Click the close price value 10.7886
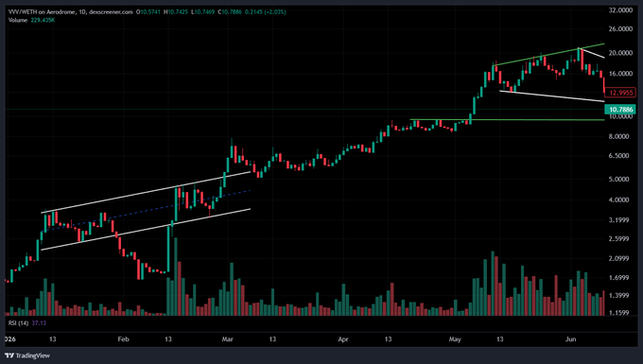 click(232, 12)
